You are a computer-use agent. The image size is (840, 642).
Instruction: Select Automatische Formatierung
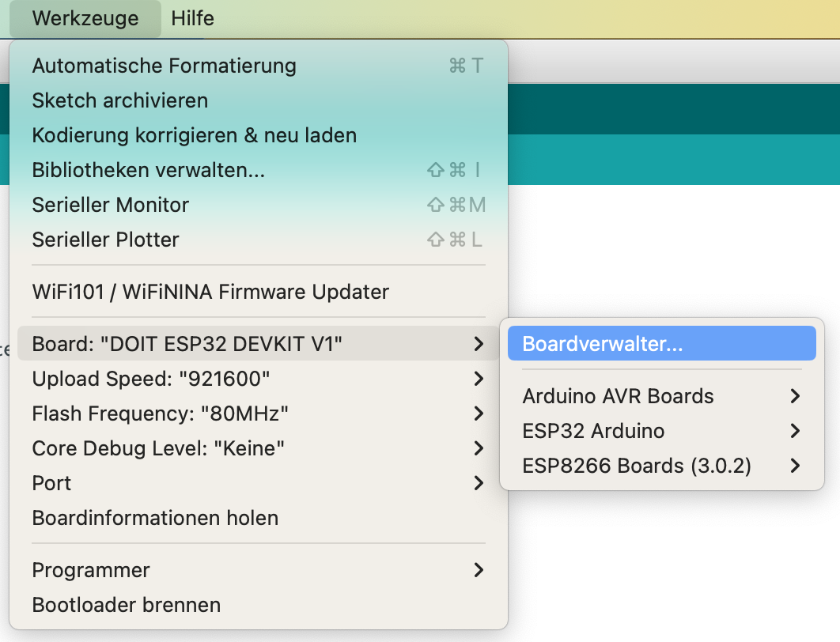click(164, 66)
